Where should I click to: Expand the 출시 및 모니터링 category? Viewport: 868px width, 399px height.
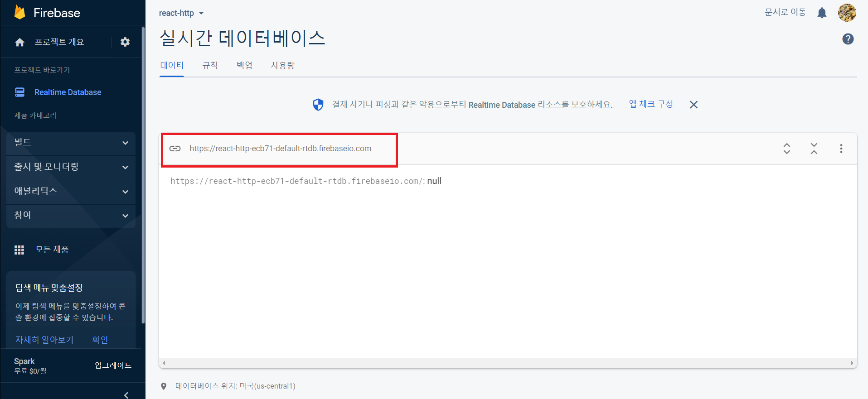(71, 167)
